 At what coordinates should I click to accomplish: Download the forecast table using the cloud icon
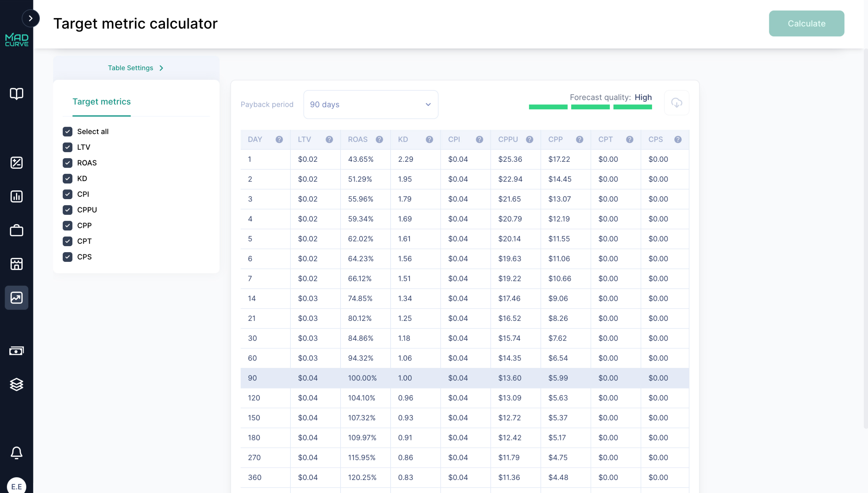point(677,103)
